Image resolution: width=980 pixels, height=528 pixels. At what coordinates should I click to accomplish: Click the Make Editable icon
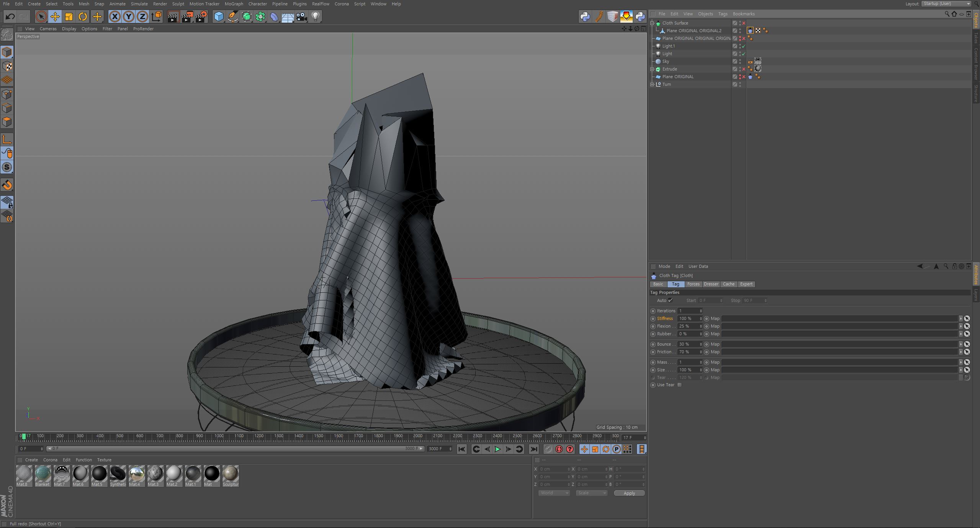tap(7, 35)
